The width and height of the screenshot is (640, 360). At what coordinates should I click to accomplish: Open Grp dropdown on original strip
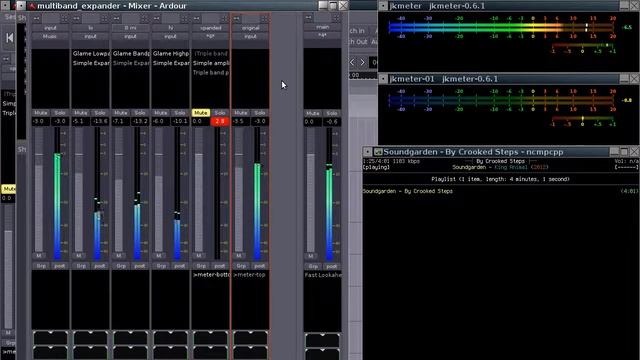[x=241, y=266]
